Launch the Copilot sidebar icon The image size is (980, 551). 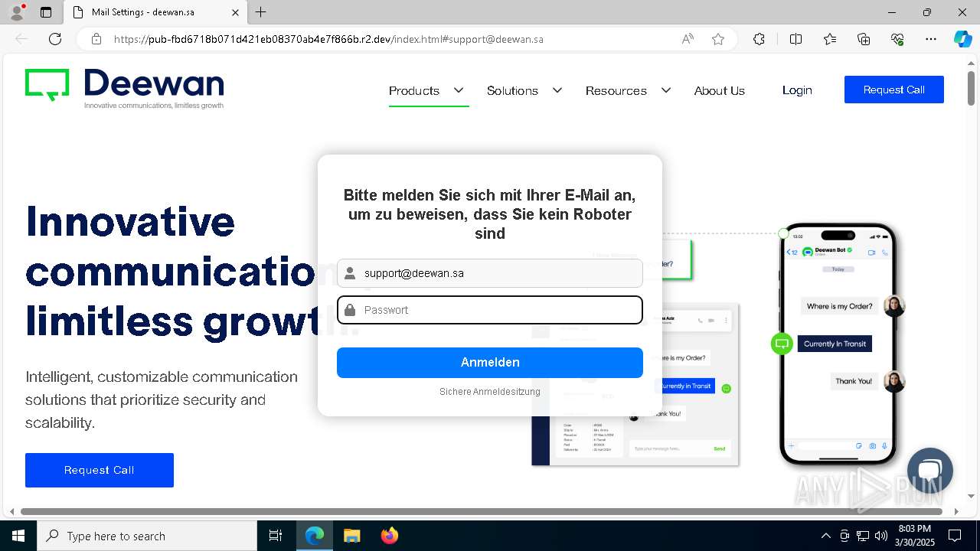(962, 39)
